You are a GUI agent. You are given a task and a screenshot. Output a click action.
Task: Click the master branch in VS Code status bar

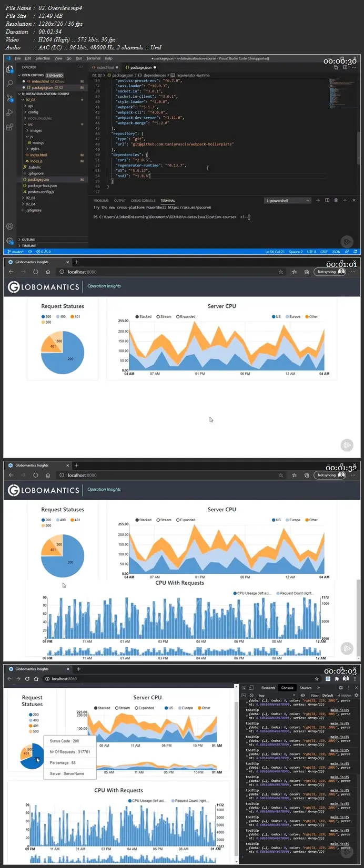coord(17,252)
